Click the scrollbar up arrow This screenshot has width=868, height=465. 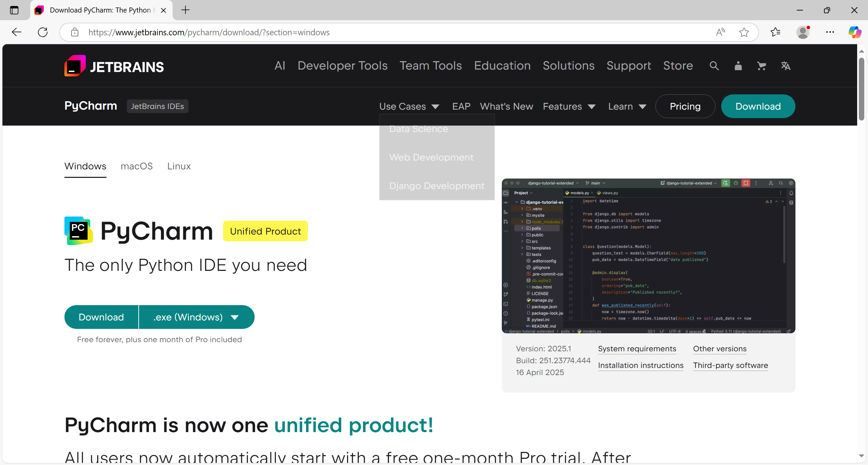[x=861, y=51]
